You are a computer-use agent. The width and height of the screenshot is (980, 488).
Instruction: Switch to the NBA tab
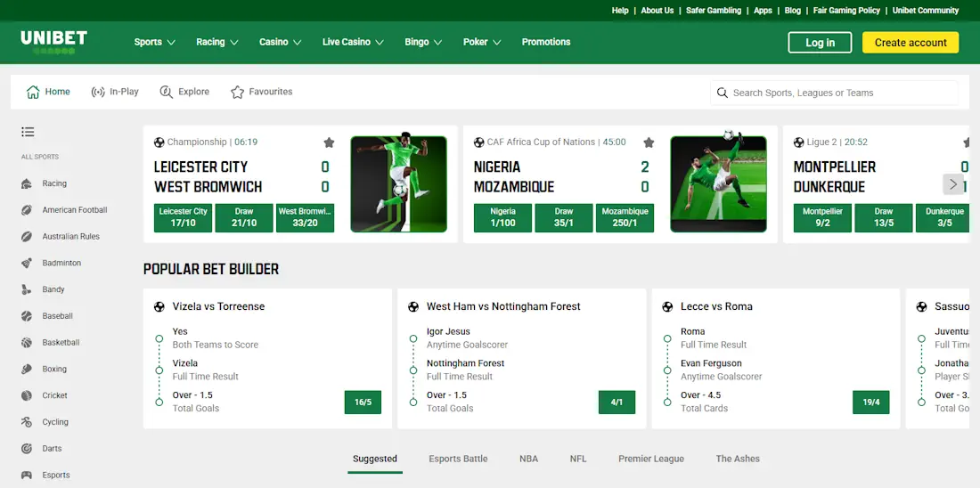[x=528, y=459]
